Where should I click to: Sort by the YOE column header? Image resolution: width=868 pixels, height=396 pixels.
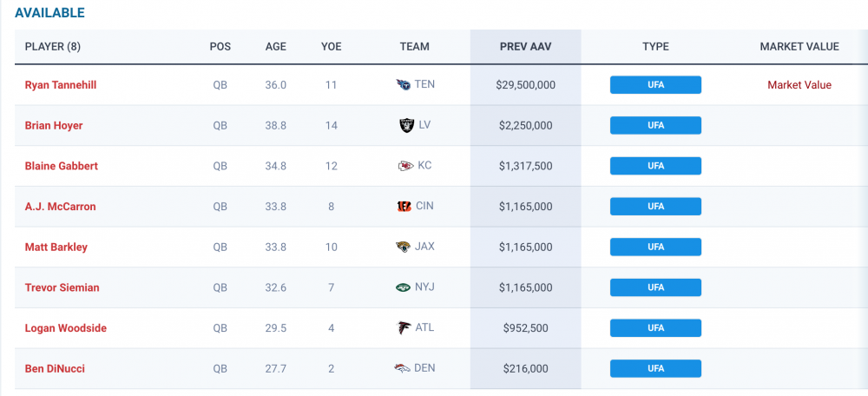pos(332,47)
